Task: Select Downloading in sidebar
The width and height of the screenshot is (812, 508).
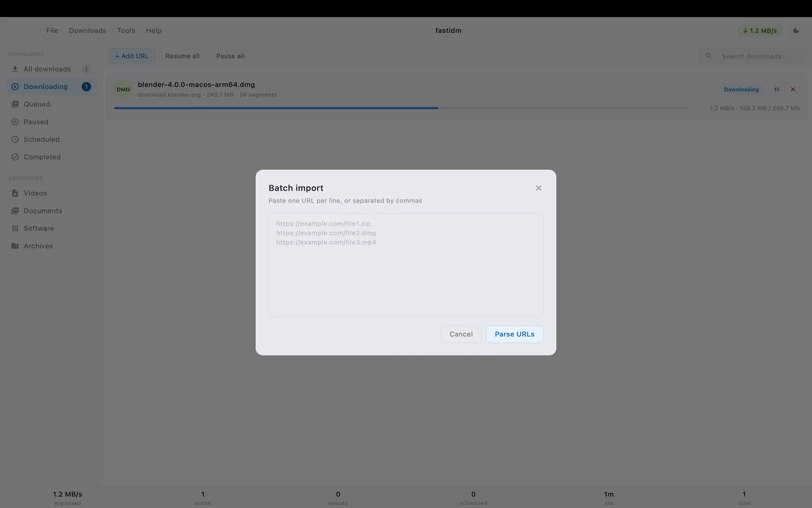Action: [x=51, y=87]
